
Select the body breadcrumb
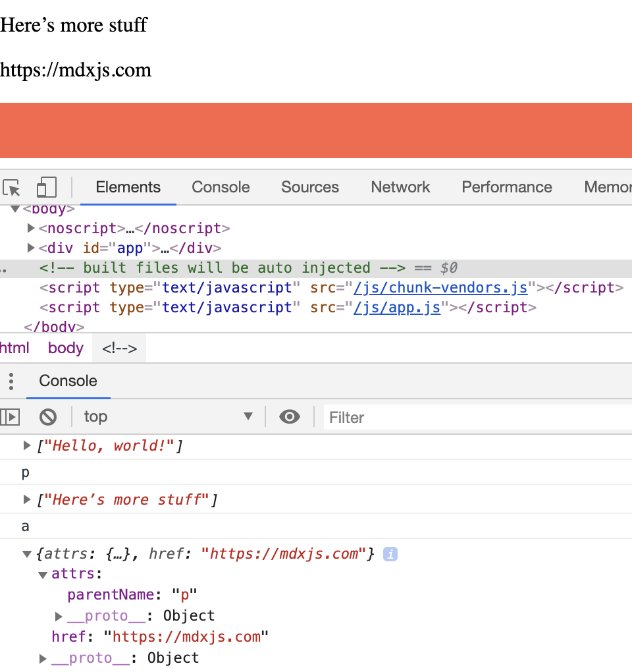point(66,348)
